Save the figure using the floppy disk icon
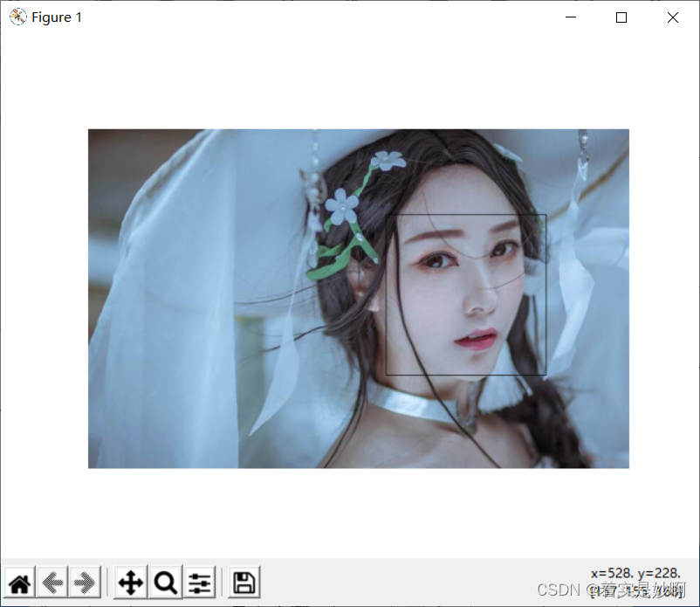Image resolution: width=700 pixels, height=607 pixels. pos(243,582)
